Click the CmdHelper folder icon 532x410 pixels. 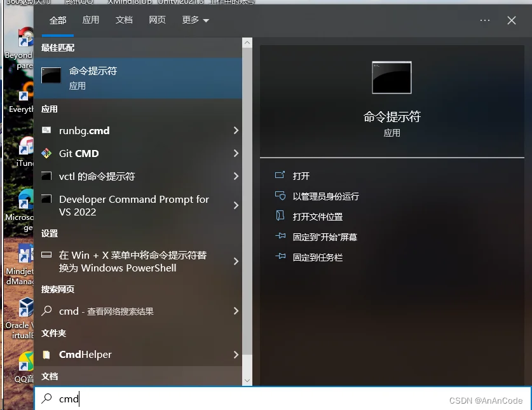click(46, 355)
